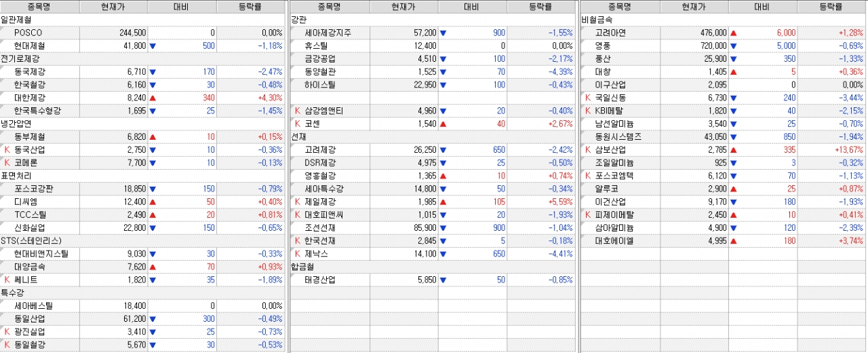This screenshot has height=353, width=868.
Task: Select the 휴스틸 stock name
Action: pyautogui.click(x=315, y=46)
